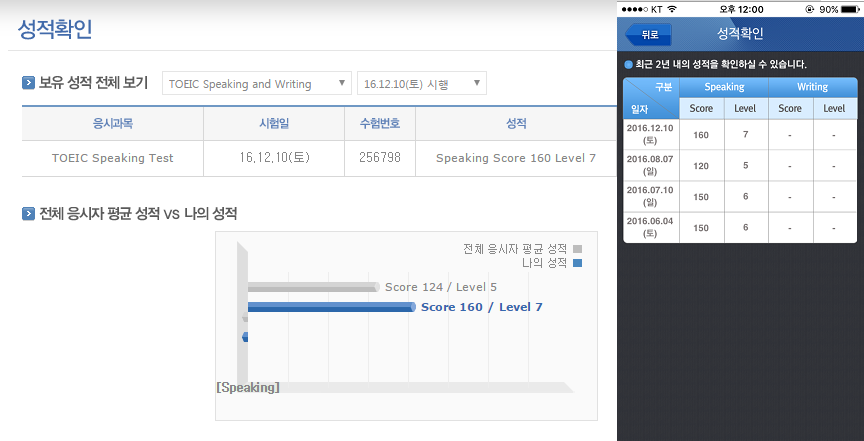
Task: Click the Score 124 / Level 5 chart label
Action: pos(441,287)
